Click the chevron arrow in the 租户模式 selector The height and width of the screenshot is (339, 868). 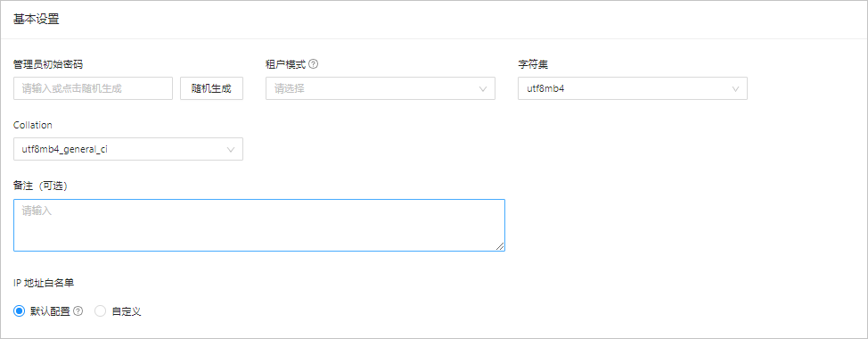482,88
